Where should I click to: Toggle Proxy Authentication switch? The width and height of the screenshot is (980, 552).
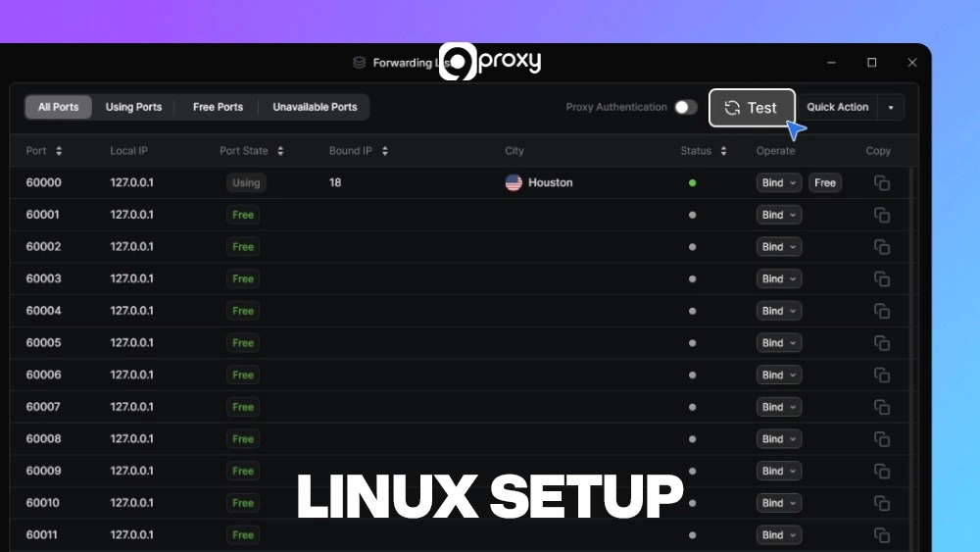click(x=686, y=107)
